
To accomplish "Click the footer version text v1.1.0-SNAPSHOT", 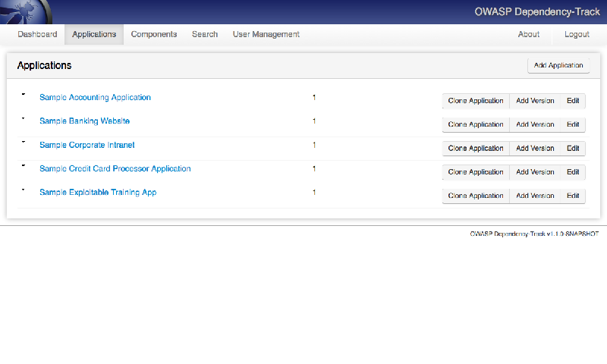I will (573, 234).
